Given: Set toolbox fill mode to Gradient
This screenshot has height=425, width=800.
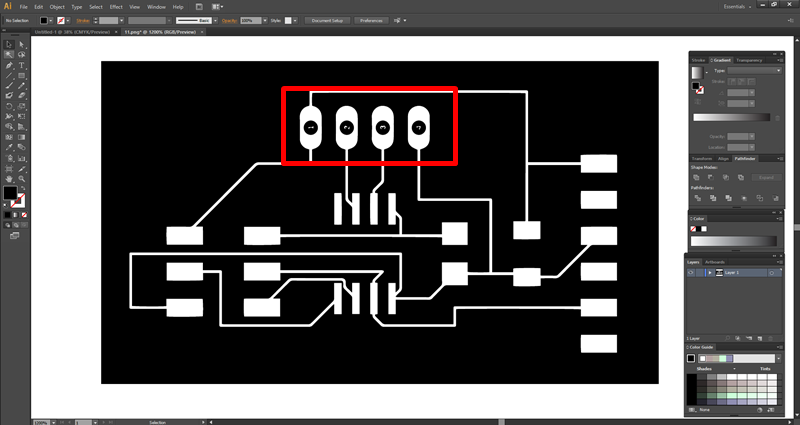Looking at the screenshot, I should (x=16, y=215).
